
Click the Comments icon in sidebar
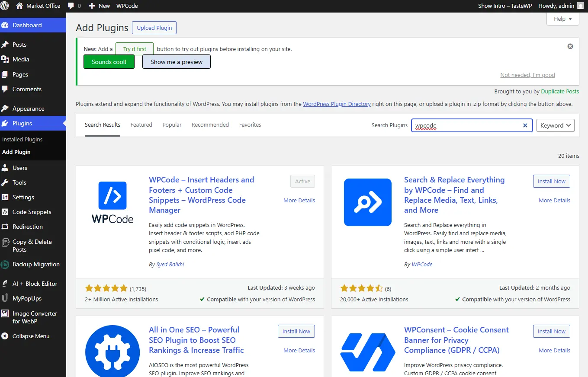tap(5, 89)
